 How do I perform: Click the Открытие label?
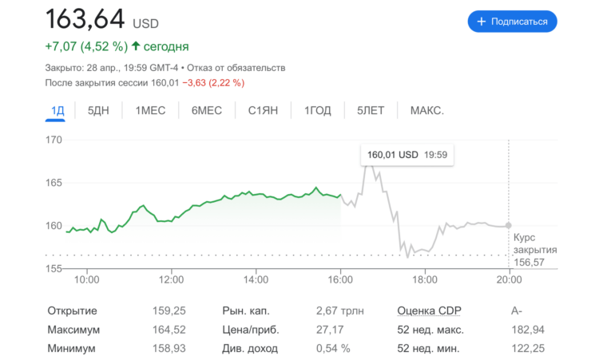click(x=73, y=311)
